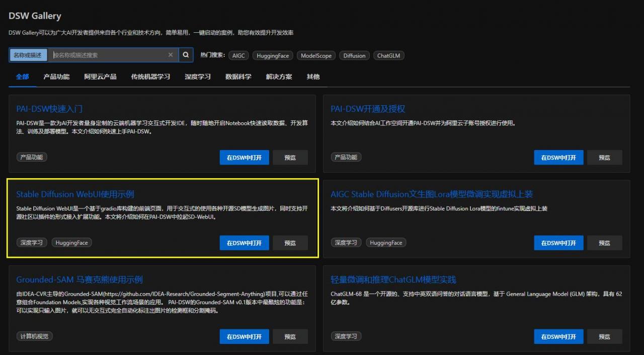Click 在DSW中打开 for PAI-DSW快速入门
The width and height of the screenshot is (644, 355).
tap(245, 158)
